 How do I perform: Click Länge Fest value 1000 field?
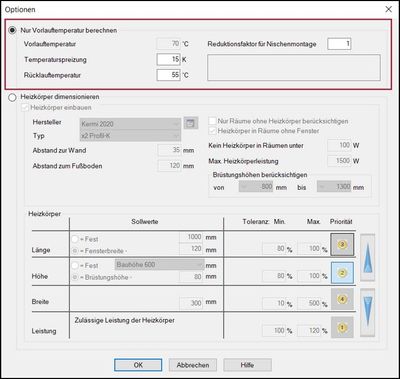[x=191, y=237]
